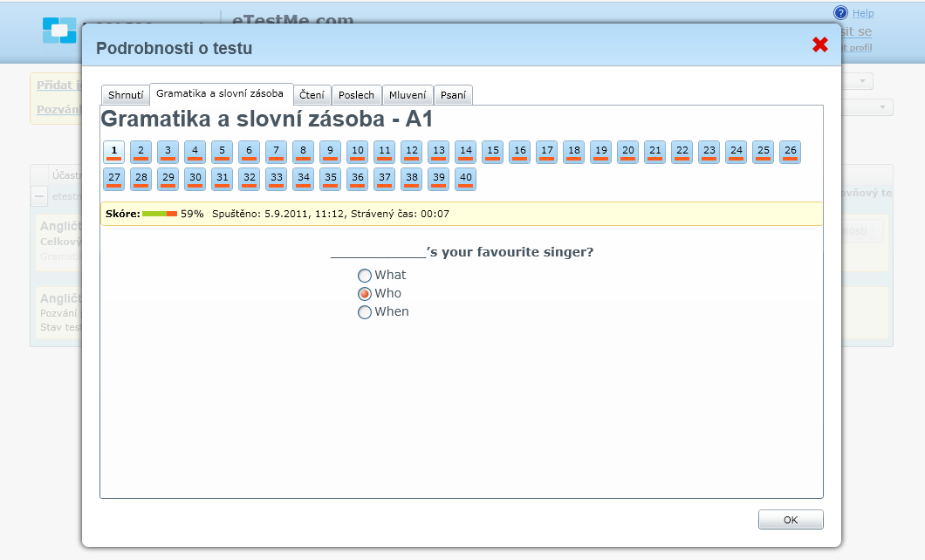Go to question 18
This screenshot has width=925, height=560.
coord(574,152)
